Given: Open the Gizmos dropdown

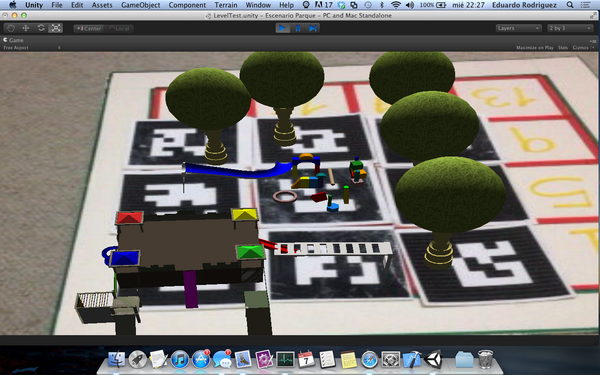Looking at the screenshot, I should (583, 48).
